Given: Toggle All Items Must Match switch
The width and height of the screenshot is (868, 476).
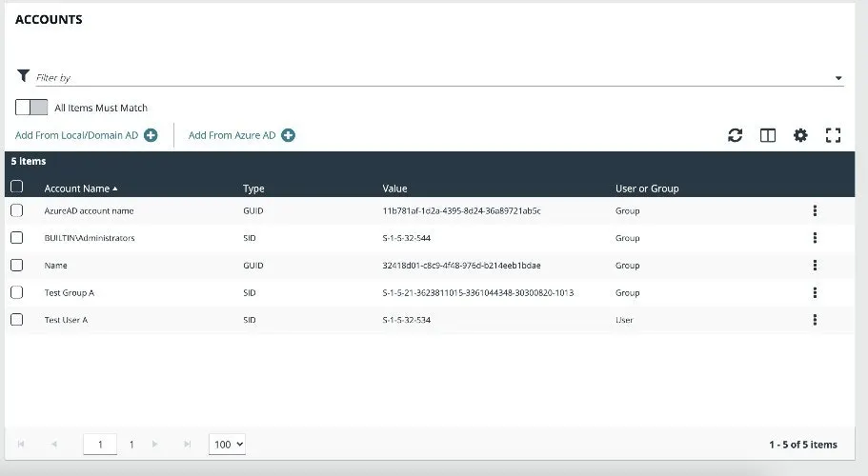Looking at the screenshot, I should pos(31,108).
